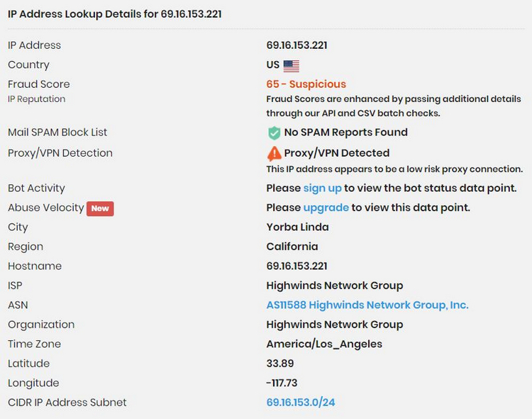Click the Hostname value

(x=297, y=266)
